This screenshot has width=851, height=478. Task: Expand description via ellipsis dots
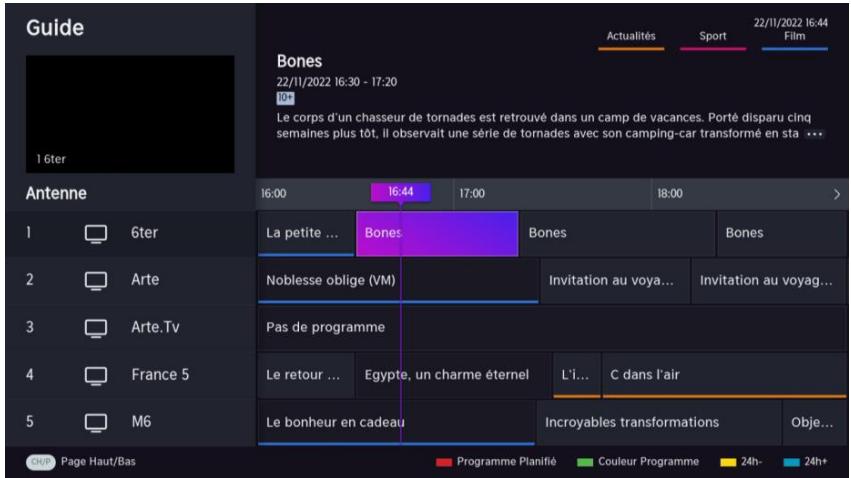(x=814, y=134)
